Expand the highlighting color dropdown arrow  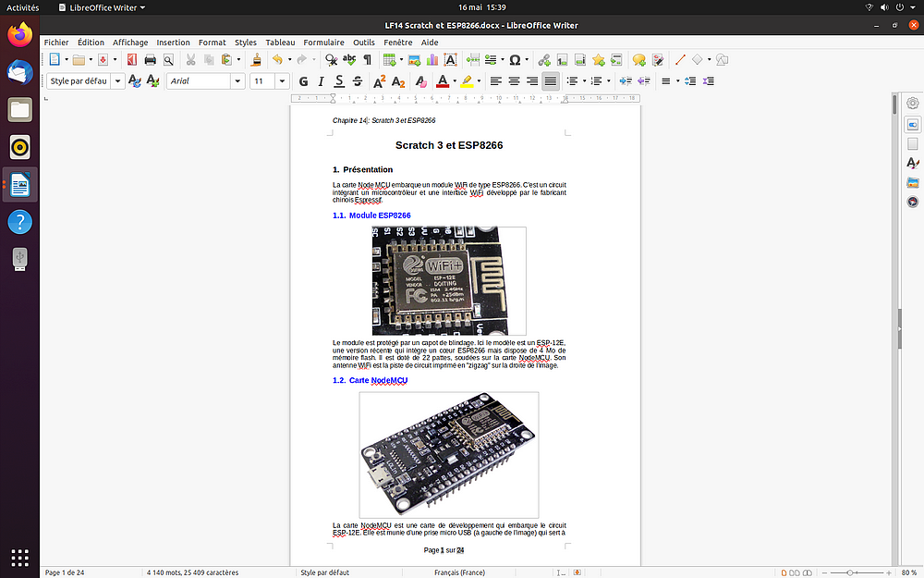pos(479,80)
